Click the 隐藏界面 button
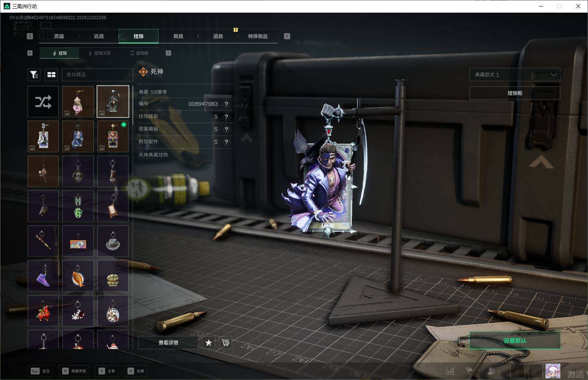This screenshot has width=588, height=380. (74, 371)
